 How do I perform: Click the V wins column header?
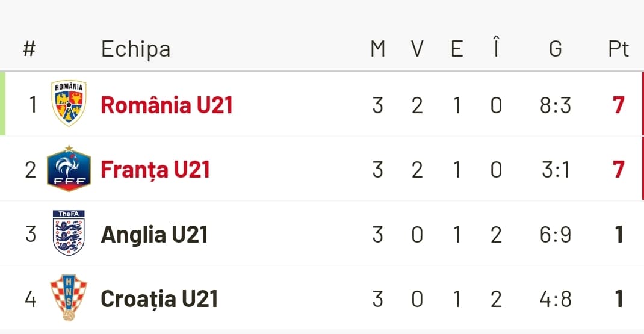(417, 49)
